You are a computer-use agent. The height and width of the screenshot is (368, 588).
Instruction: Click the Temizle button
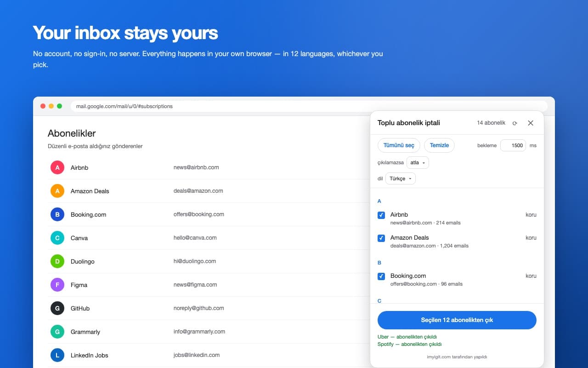tap(439, 145)
